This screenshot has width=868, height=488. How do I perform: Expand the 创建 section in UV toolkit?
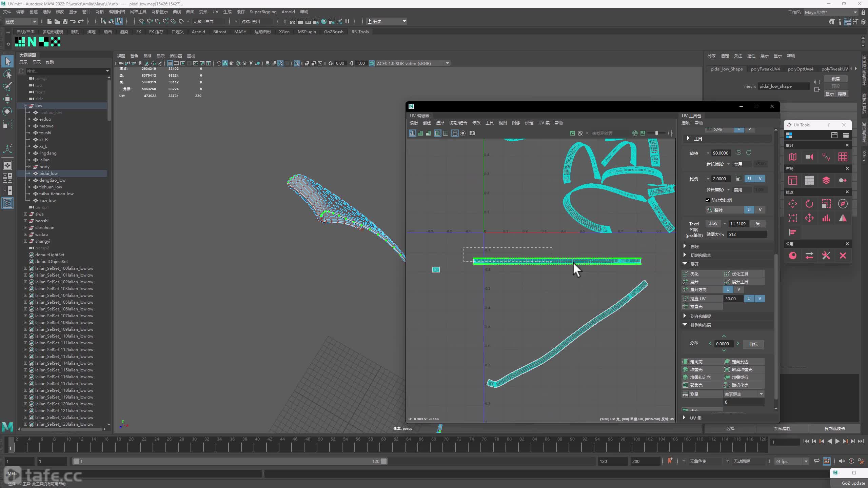pos(685,246)
